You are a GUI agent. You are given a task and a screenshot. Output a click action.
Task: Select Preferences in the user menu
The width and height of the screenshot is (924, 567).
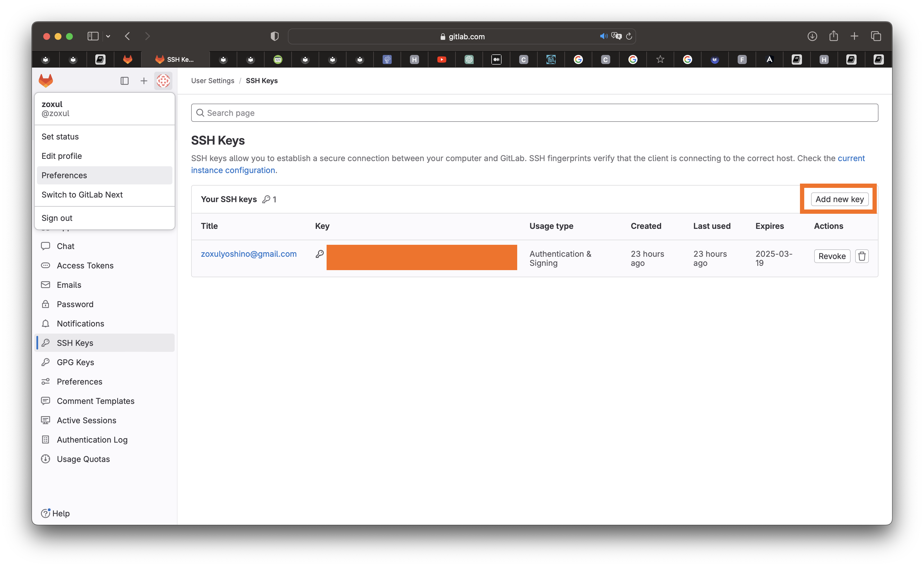coord(64,175)
